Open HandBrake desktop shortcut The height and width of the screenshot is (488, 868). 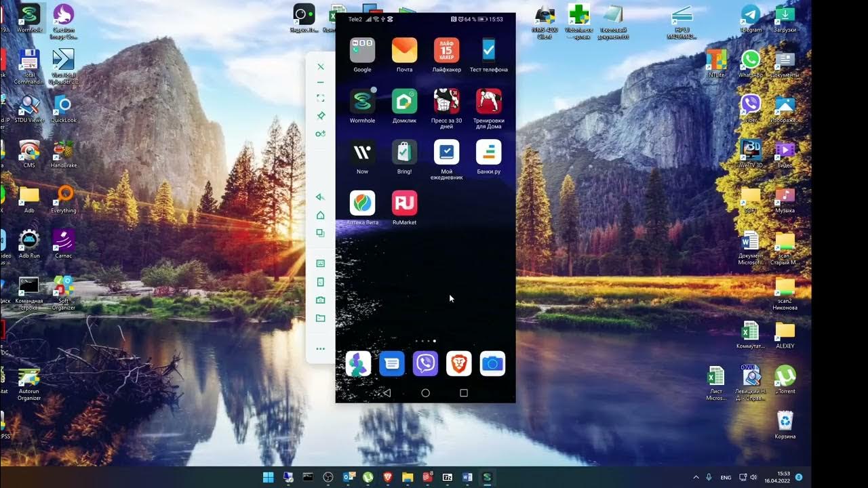(x=63, y=154)
